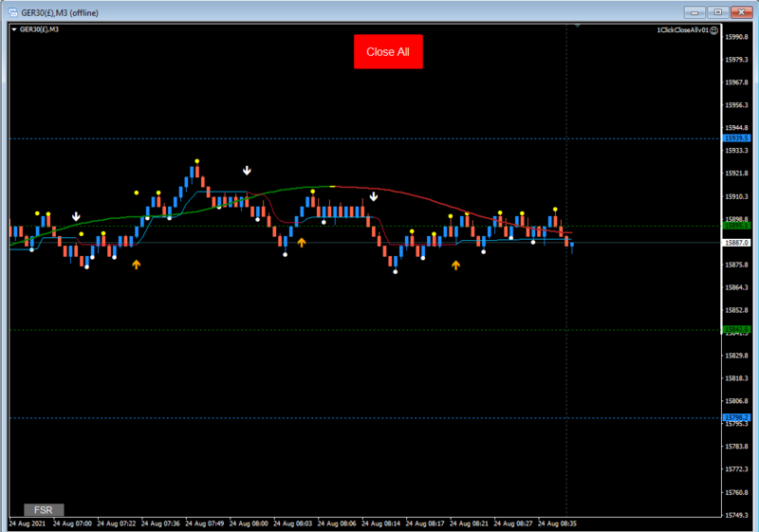Screen dimensions: 759x532
Task: Select the white down arrow at 15910.3 level
Action: pos(374,196)
